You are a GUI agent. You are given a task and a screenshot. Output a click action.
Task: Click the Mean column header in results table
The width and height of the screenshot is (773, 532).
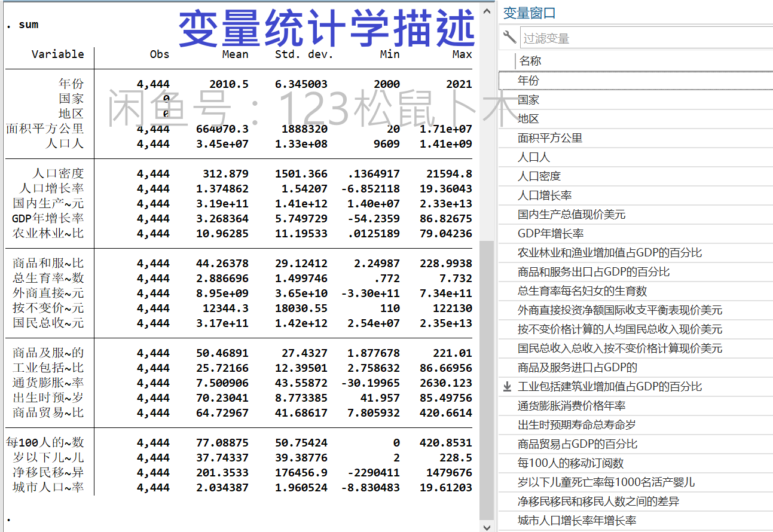pyautogui.click(x=235, y=54)
